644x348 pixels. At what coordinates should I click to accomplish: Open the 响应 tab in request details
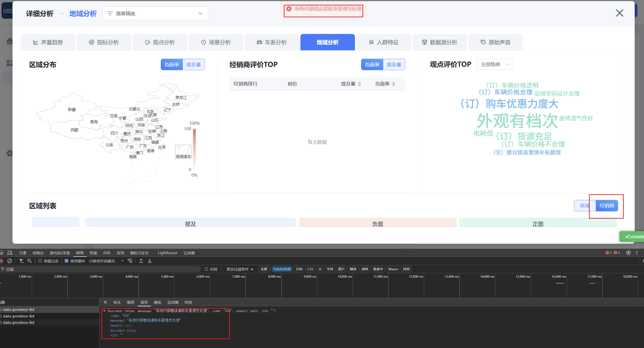(158, 302)
